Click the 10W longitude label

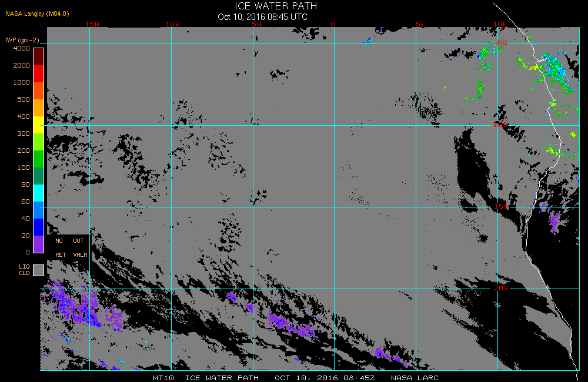tap(173, 24)
